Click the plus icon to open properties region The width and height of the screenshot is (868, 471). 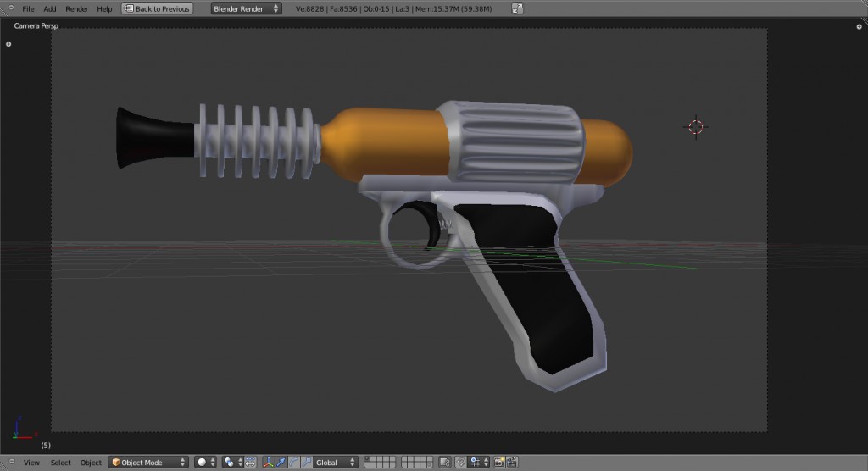tap(860, 26)
